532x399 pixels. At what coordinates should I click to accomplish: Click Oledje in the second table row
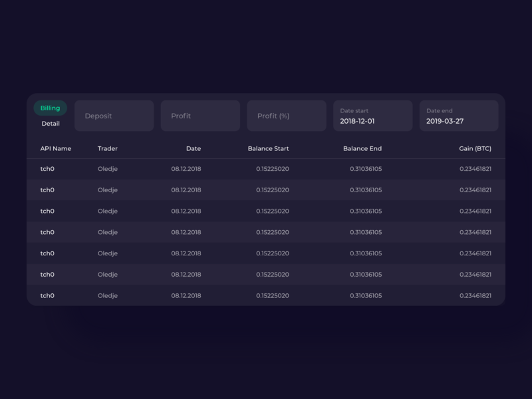tap(108, 190)
